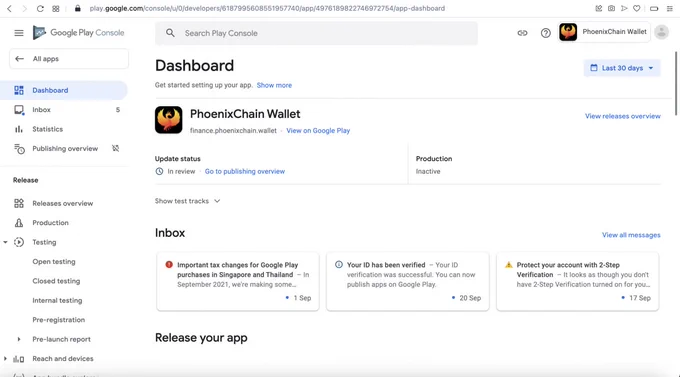Screen dimensions: 680x377
Task: Click the page vertical scrollbar
Action: point(676,83)
